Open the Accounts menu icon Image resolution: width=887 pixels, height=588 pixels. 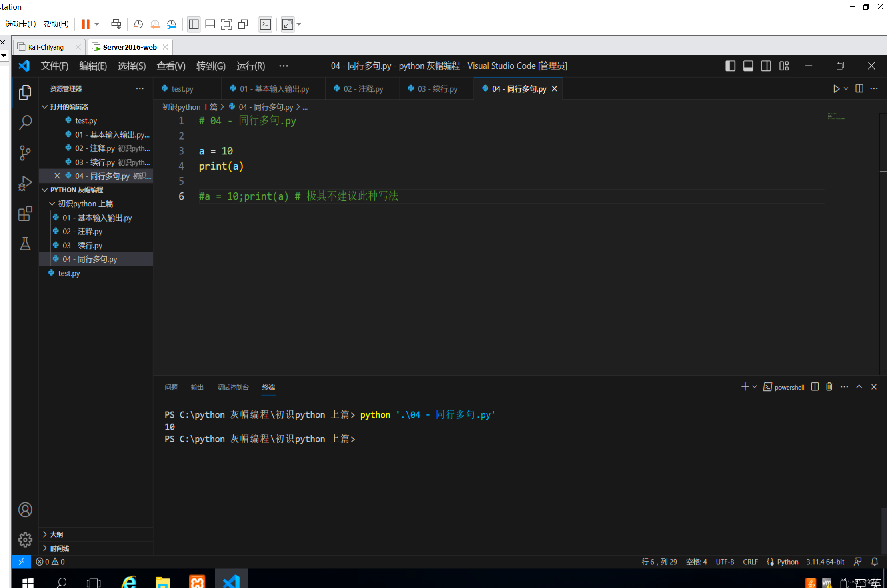(25, 510)
